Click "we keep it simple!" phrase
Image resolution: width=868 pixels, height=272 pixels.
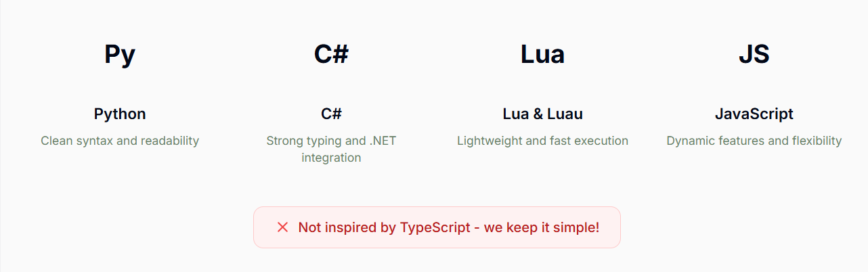coord(542,227)
